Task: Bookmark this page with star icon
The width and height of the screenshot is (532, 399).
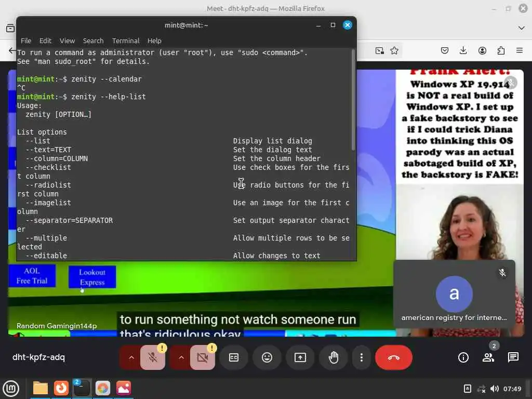Action: [394, 50]
